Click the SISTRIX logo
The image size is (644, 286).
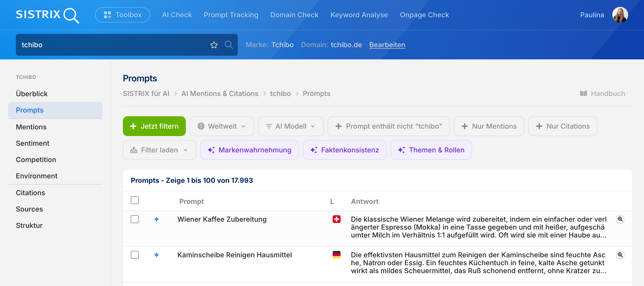48,15
